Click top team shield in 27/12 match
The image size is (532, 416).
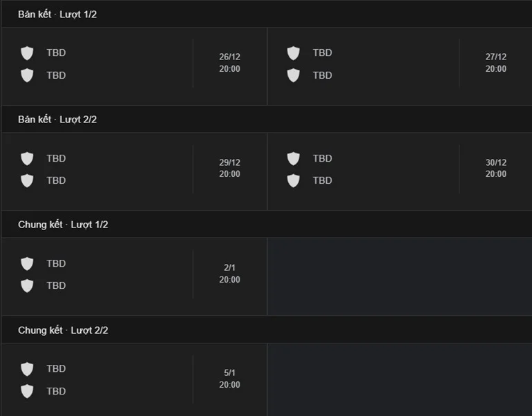pyautogui.click(x=294, y=53)
